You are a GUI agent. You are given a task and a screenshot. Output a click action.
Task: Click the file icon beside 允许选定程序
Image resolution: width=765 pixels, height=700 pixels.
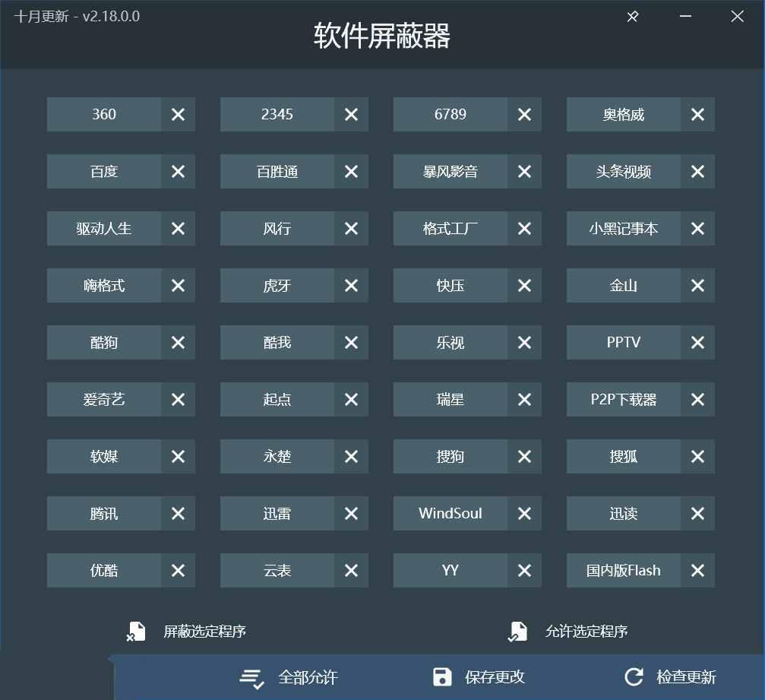(x=519, y=631)
